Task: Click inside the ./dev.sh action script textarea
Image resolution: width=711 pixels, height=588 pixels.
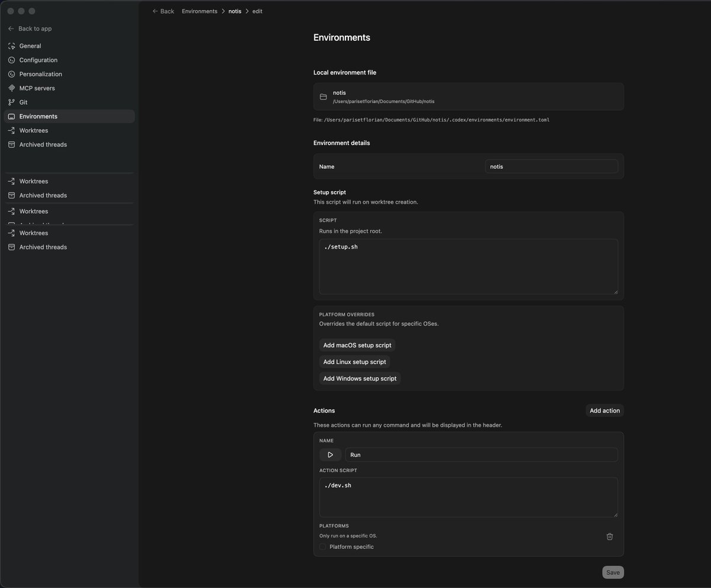Action: (469, 497)
